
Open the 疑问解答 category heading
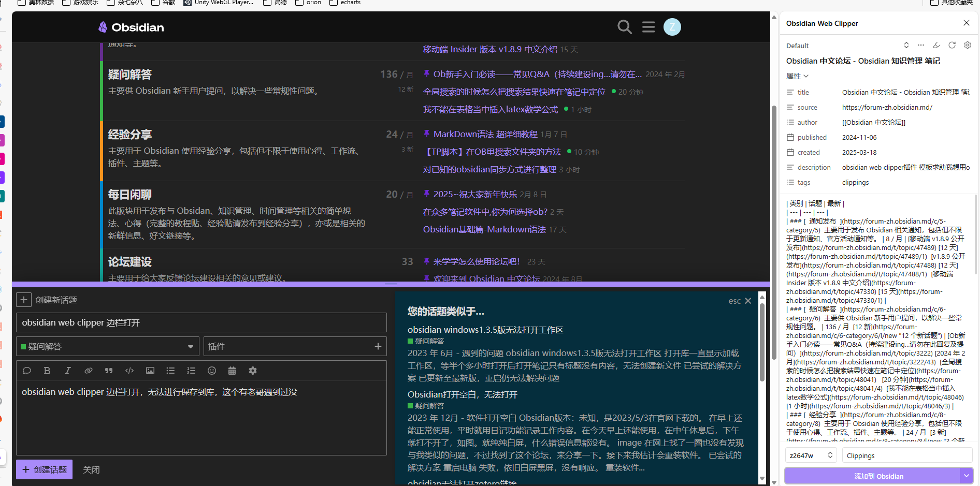[130, 75]
